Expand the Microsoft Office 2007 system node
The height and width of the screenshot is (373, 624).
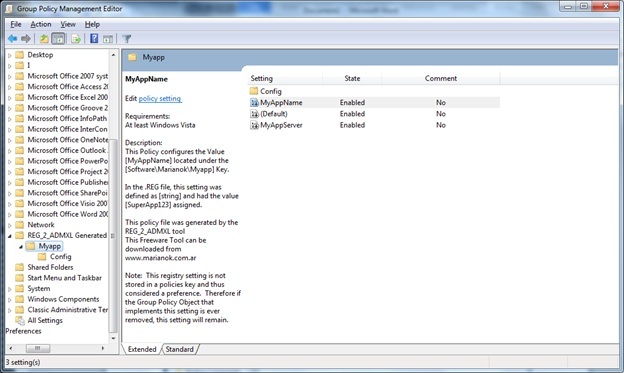10,76
